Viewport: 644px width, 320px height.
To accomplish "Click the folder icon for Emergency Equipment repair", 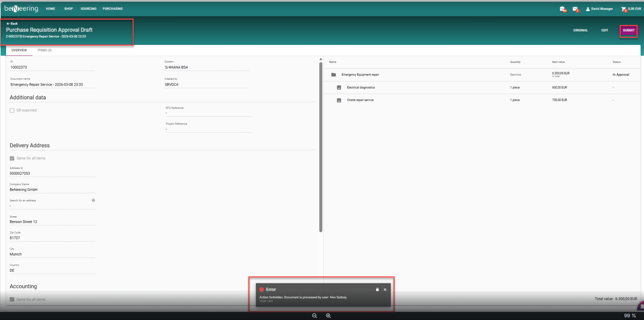I will click(x=333, y=75).
